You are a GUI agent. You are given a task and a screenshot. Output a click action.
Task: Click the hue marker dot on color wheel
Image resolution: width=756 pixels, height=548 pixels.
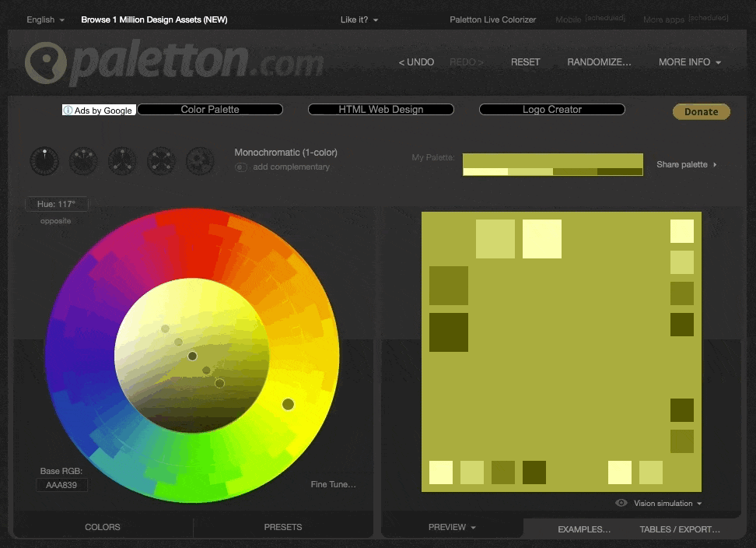coord(288,404)
